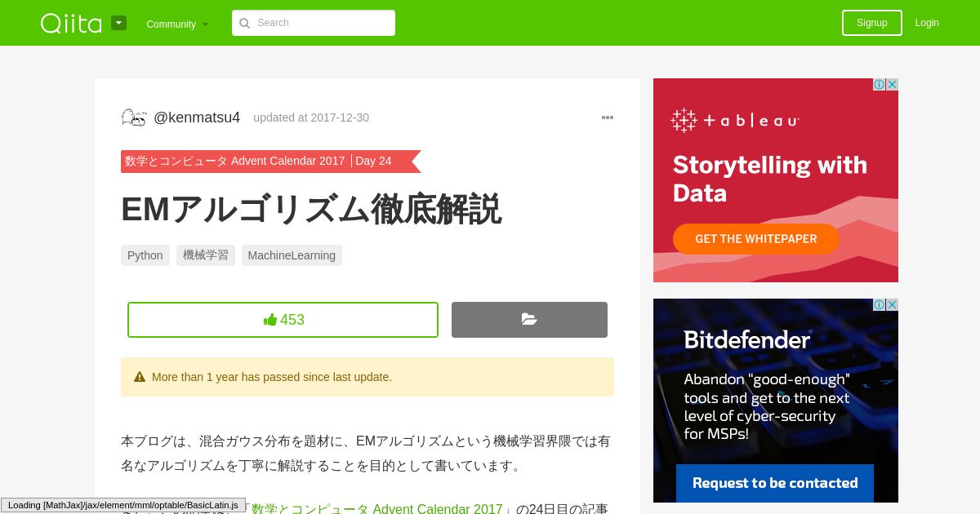Open 数学とコンピュータ Advent Calendar 2017 inline link
The width and height of the screenshot is (980, 514).
[x=377, y=508]
